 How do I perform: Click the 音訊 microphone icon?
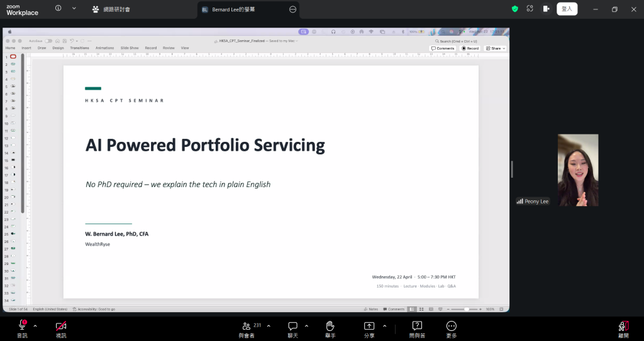(22, 326)
